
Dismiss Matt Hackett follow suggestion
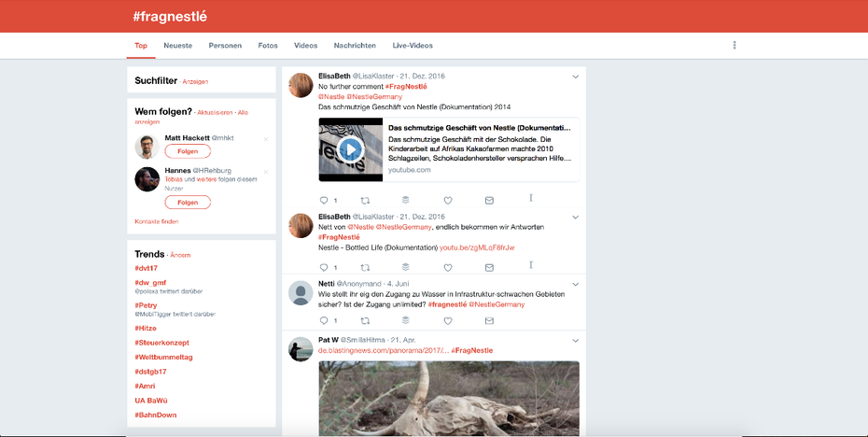pos(266,139)
